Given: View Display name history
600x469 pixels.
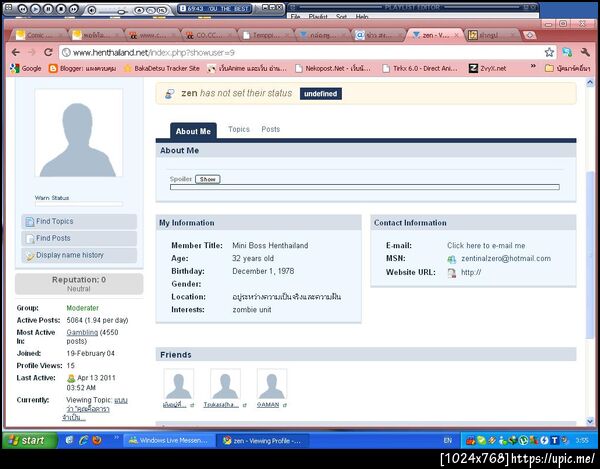Looking at the screenshot, I should click(x=79, y=255).
